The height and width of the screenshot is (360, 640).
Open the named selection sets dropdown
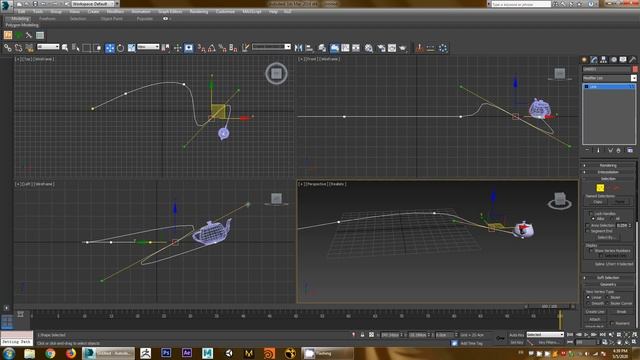click(x=271, y=47)
